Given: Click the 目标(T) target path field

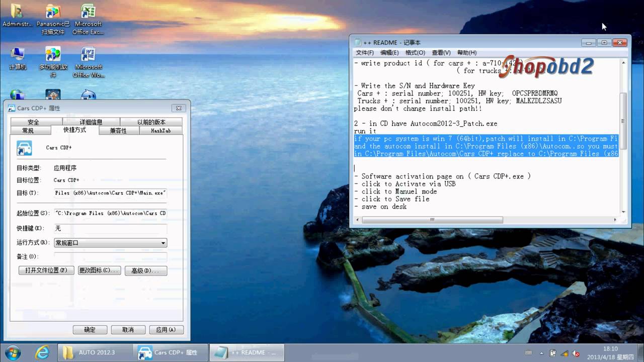Looking at the screenshot, I should point(110,193).
